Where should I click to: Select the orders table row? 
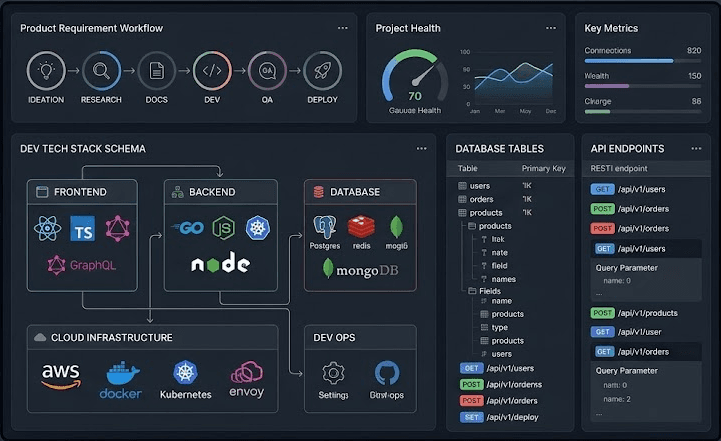click(511, 199)
